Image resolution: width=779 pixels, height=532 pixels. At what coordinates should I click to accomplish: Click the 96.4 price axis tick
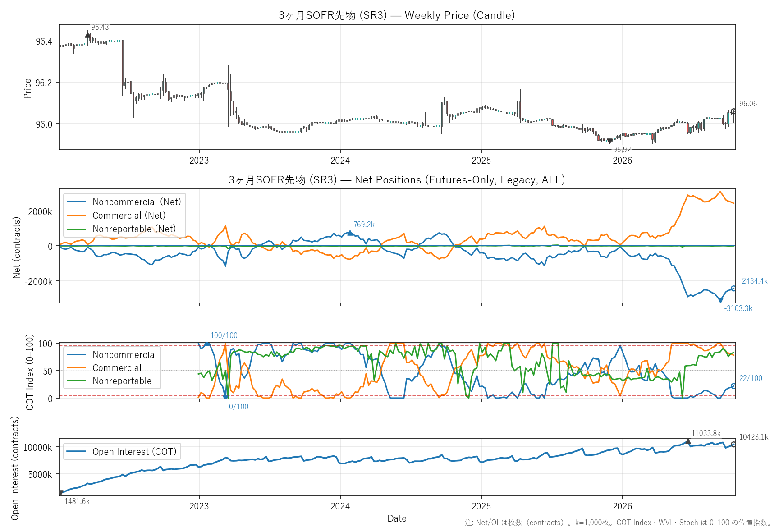click(x=44, y=42)
